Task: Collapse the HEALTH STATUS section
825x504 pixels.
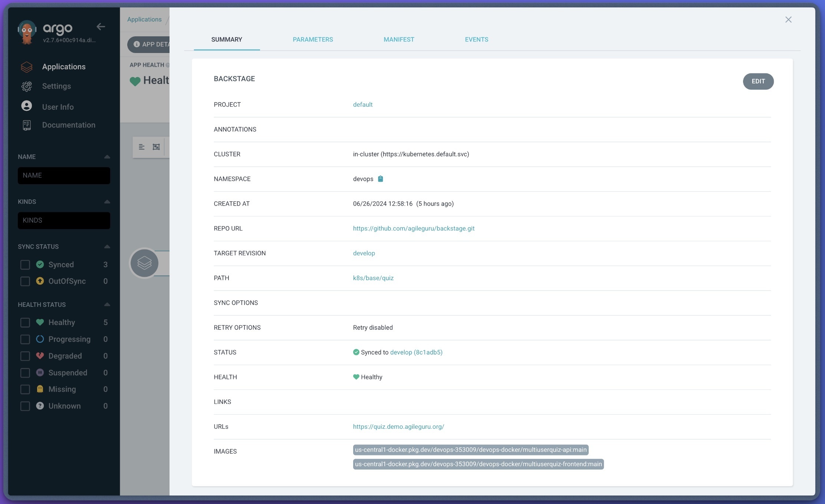Action: point(107,305)
